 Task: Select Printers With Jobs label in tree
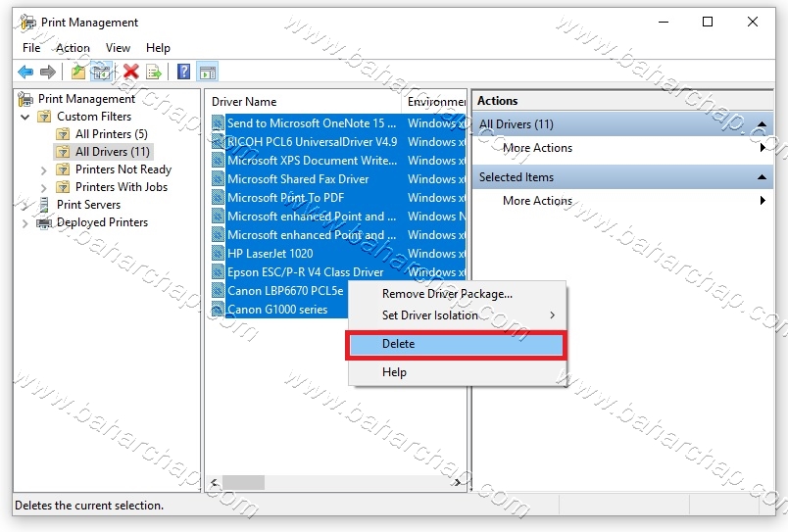tap(122, 187)
